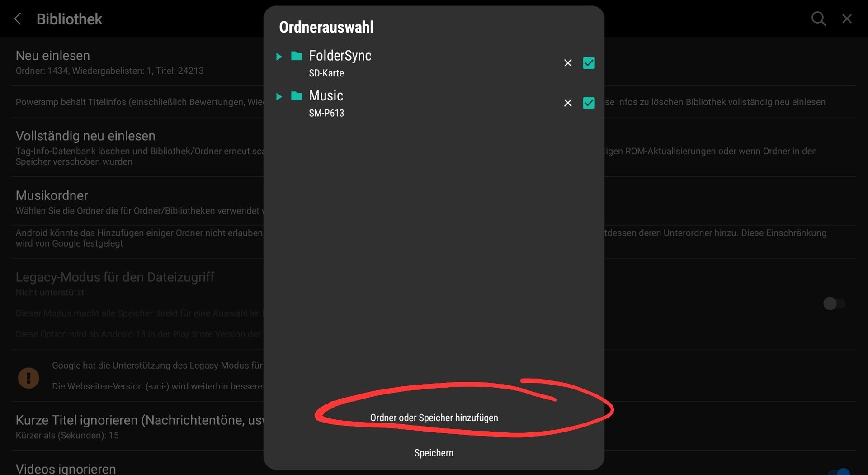Uncheck the FolderSync checkbox

tap(589, 63)
